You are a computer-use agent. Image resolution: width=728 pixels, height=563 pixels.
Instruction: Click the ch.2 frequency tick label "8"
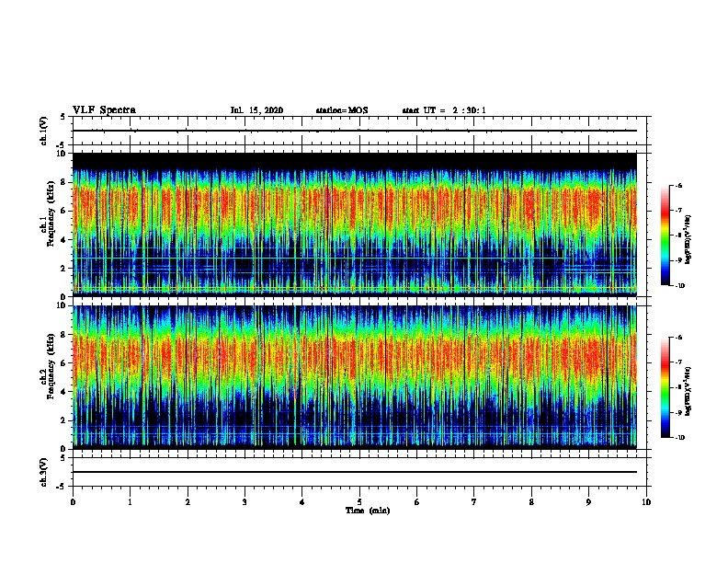pyautogui.click(x=63, y=335)
